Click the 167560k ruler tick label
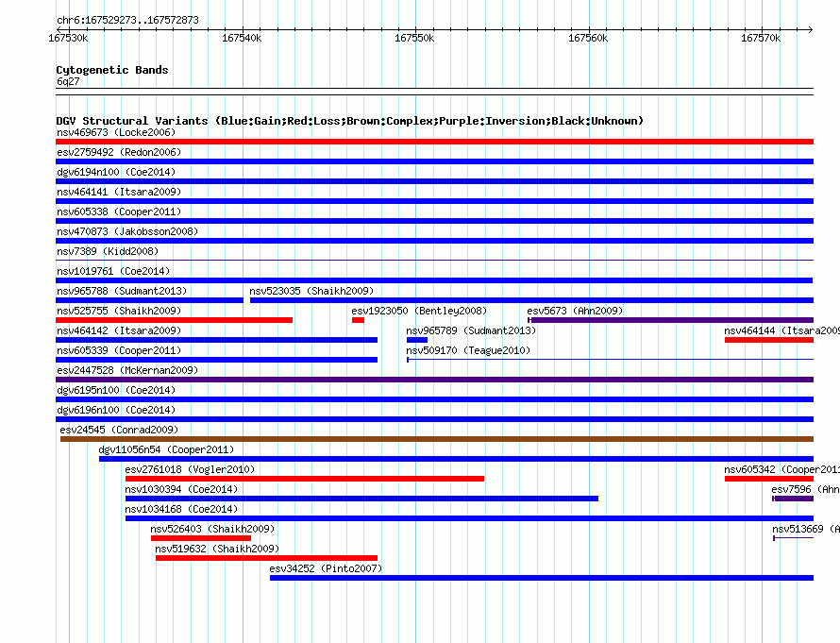Screen dimensions: 840x643 (588, 38)
